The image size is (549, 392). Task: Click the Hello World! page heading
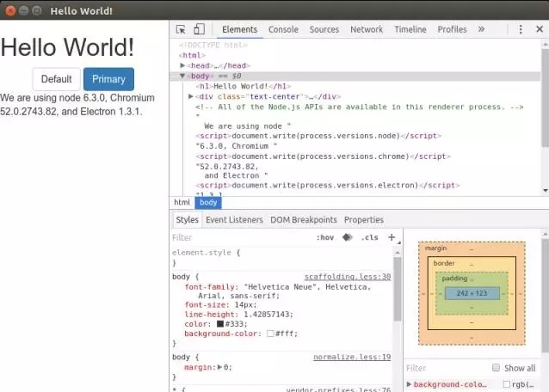(x=67, y=47)
